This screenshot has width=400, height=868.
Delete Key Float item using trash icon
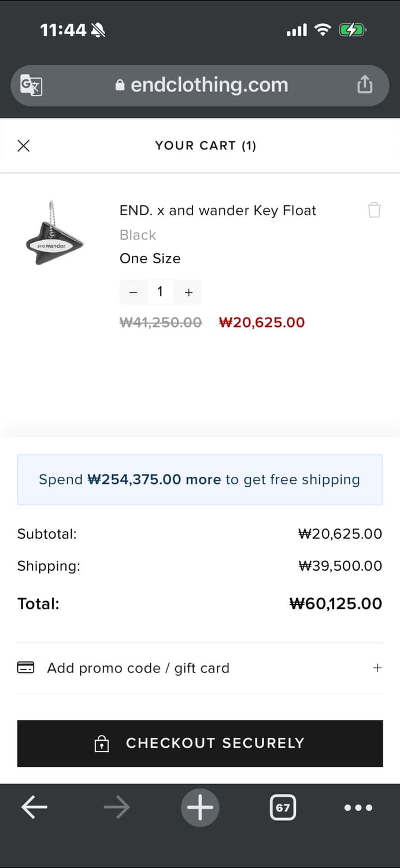[x=374, y=209]
